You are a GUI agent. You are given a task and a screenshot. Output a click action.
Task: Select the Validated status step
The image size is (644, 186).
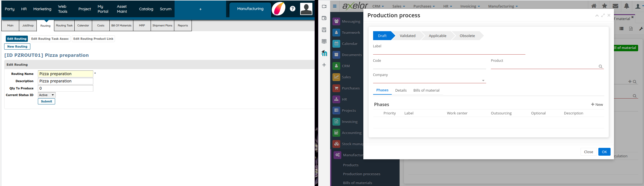407,36
